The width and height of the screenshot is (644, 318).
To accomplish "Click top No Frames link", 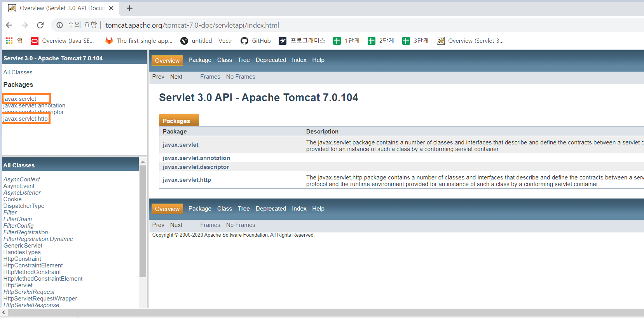I will click(241, 77).
